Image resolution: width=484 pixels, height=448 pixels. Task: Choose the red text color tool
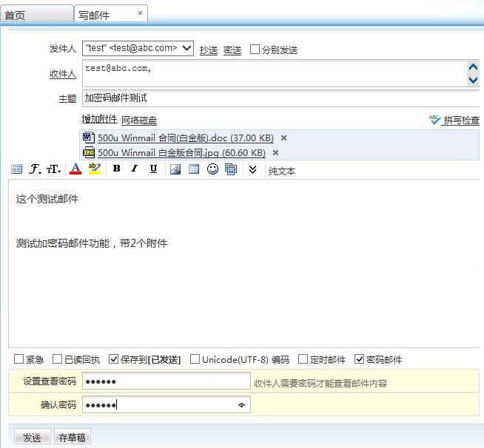click(75, 169)
